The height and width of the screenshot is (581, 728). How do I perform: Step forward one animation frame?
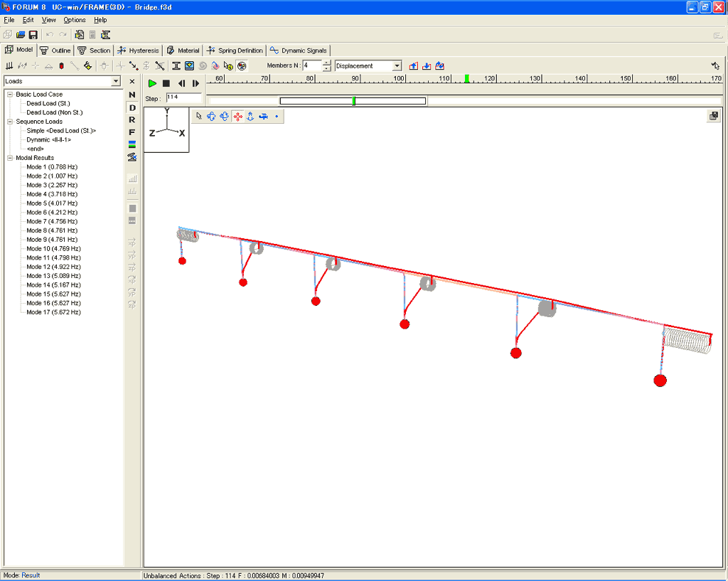pyautogui.click(x=196, y=84)
